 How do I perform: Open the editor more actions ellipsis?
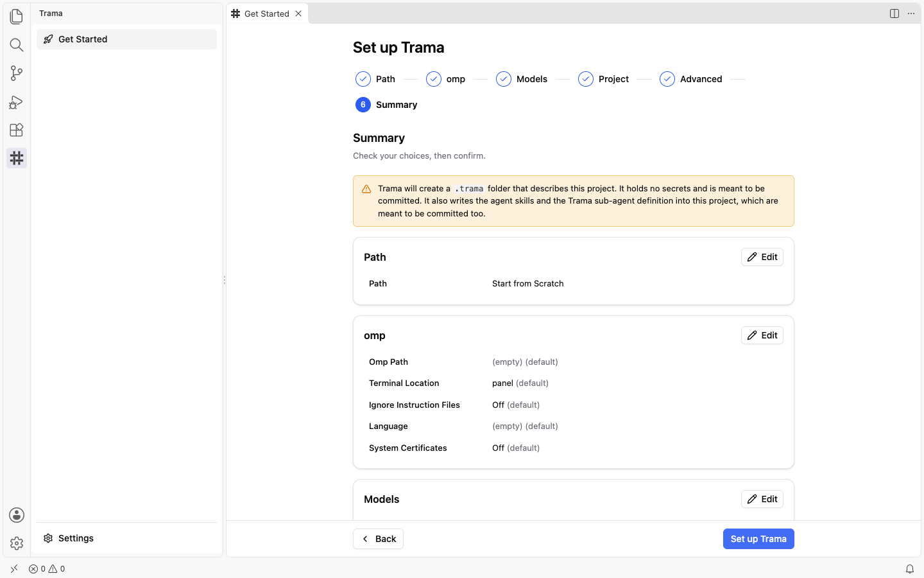[x=911, y=13]
